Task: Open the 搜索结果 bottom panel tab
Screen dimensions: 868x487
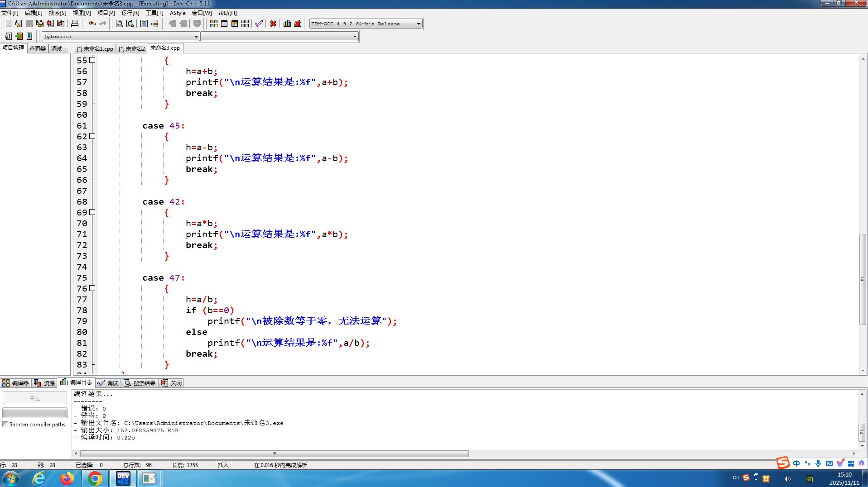Action: coord(140,383)
